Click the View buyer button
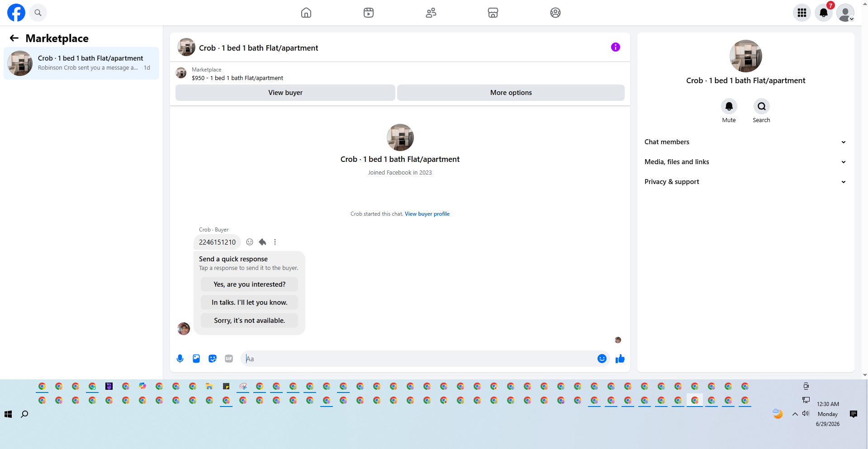The height and width of the screenshot is (449, 868). point(285,93)
